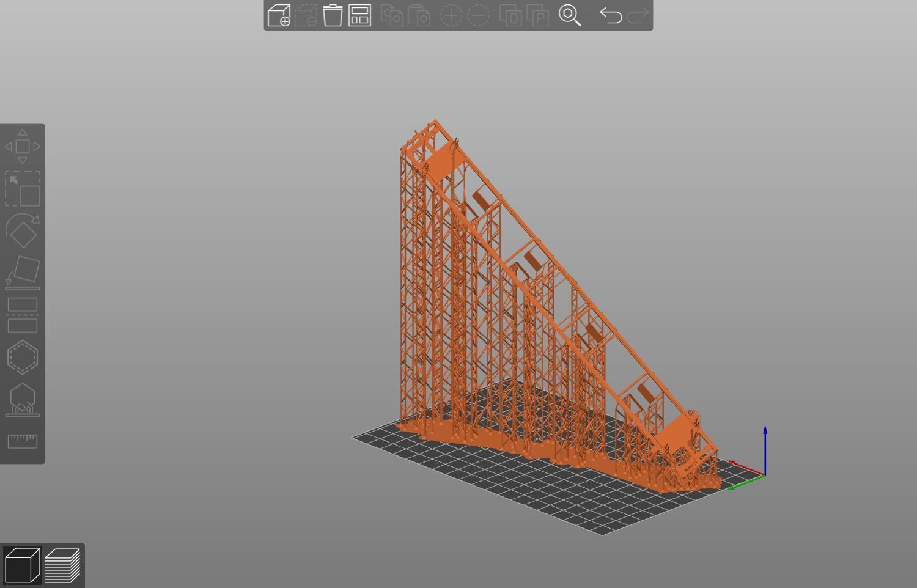This screenshot has width=917, height=588.
Task: Click the Remove instance minus icon
Action: (x=478, y=15)
